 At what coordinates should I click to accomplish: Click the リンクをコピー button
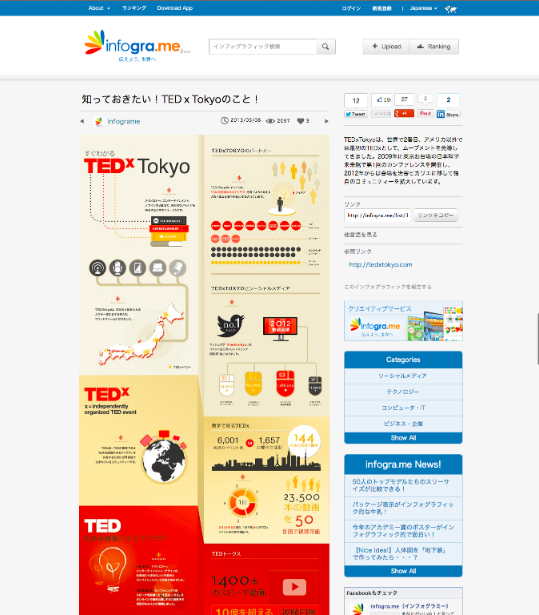click(435, 215)
